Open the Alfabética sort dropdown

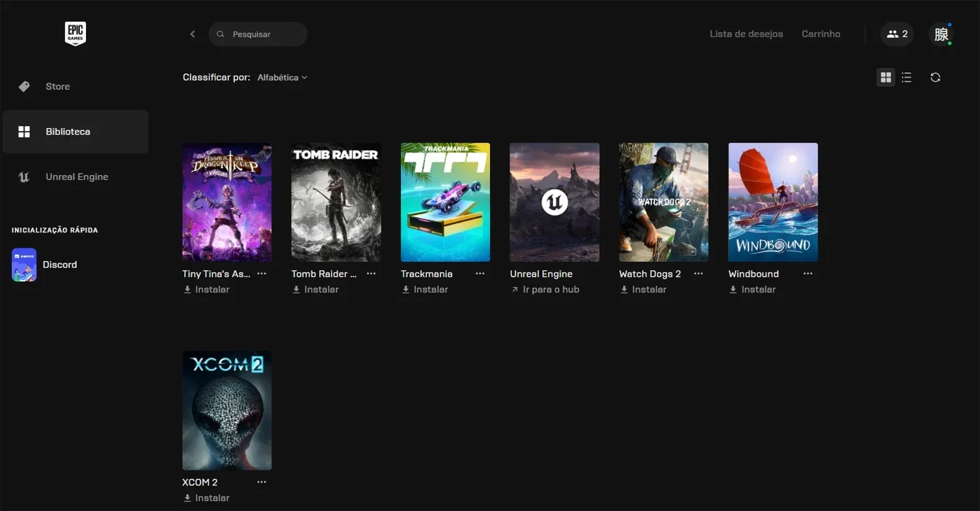pyautogui.click(x=282, y=78)
